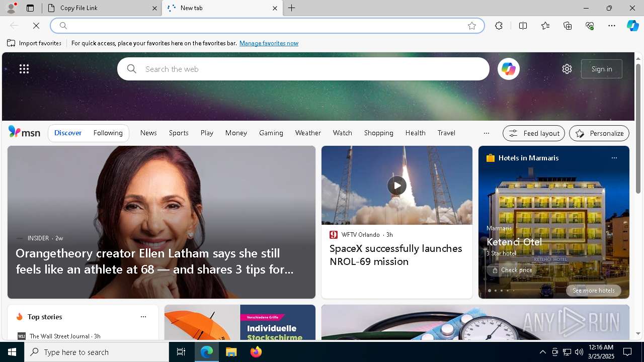
Task: Open the News category
Action: point(148,133)
